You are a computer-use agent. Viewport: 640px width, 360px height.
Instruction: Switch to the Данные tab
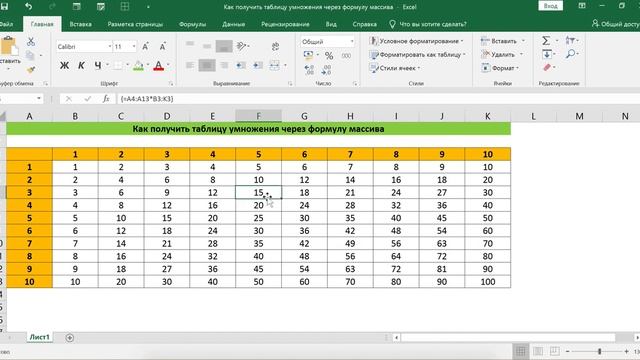[233, 24]
